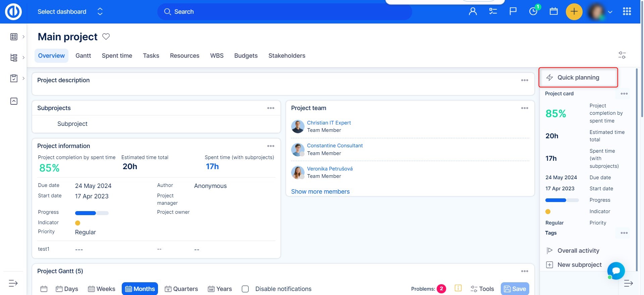Switch Gantt zoom to Quarters
The width and height of the screenshot is (644, 295).
click(x=181, y=289)
